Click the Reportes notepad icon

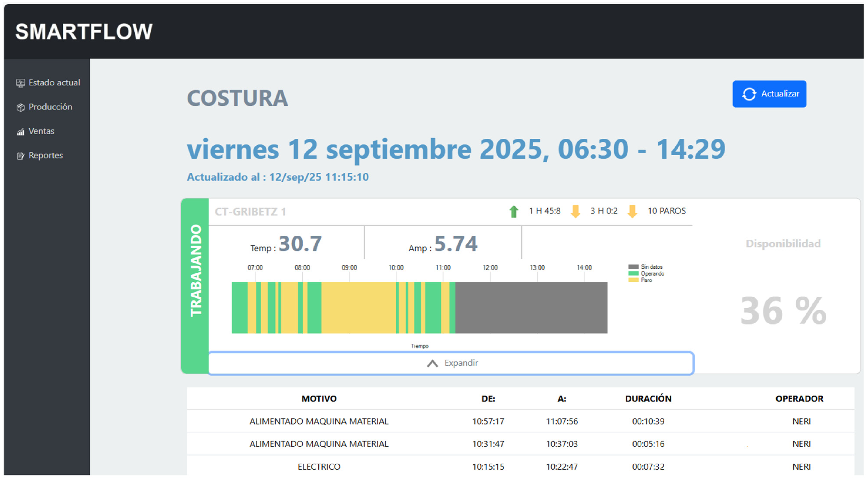click(20, 156)
